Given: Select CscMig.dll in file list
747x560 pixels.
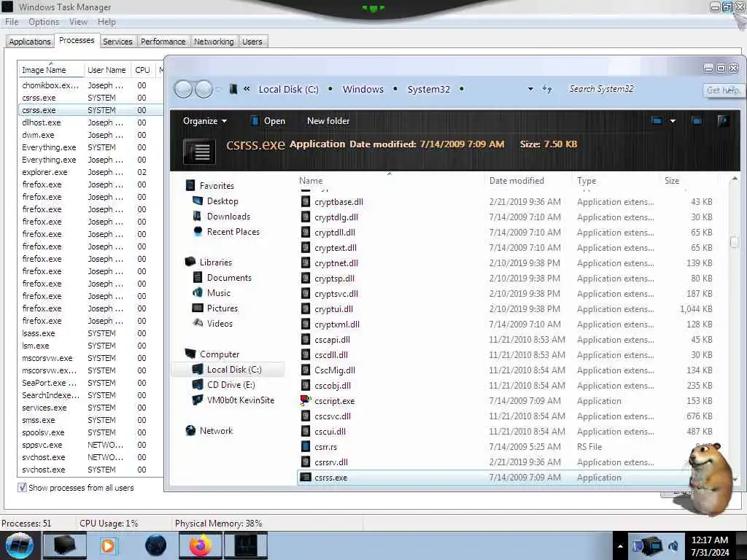Looking at the screenshot, I should [x=507, y=370].
